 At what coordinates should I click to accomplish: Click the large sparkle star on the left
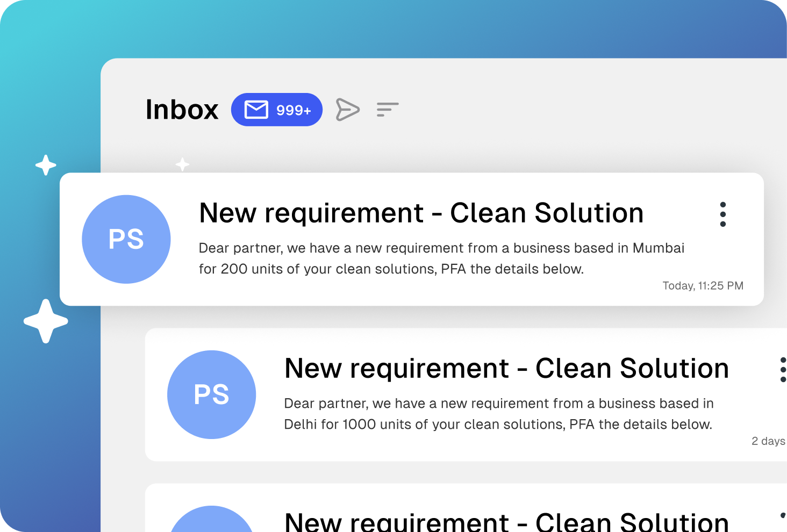46,321
